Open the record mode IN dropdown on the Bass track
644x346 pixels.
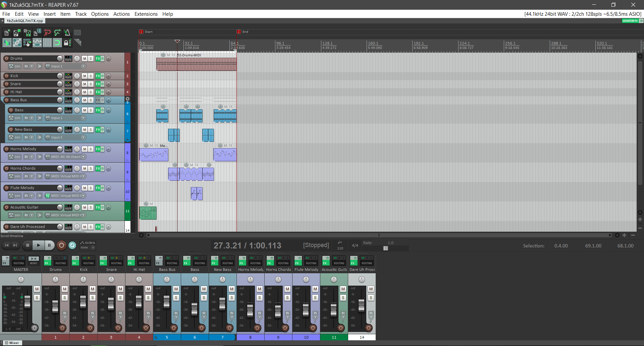pyautogui.click(x=29, y=118)
